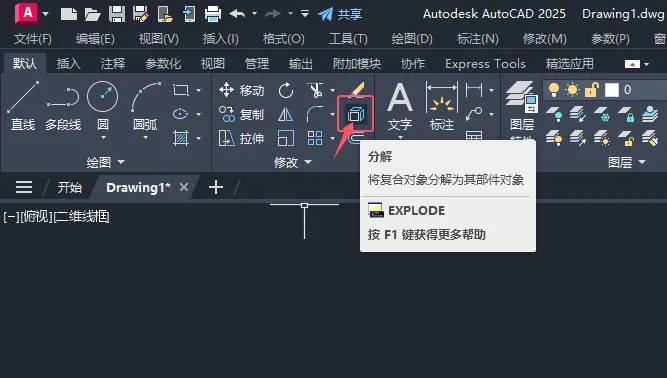Lock the selected object's layer
The image size is (667, 378).
[x=626, y=114]
